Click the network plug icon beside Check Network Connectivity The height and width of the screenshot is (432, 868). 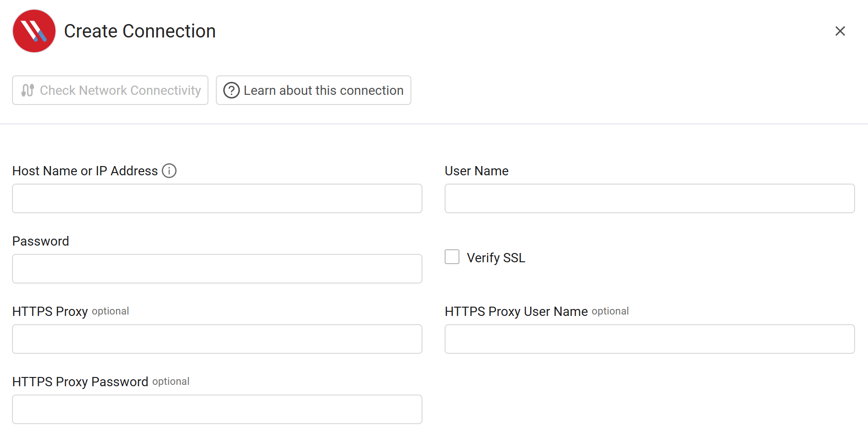tap(28, 90)
